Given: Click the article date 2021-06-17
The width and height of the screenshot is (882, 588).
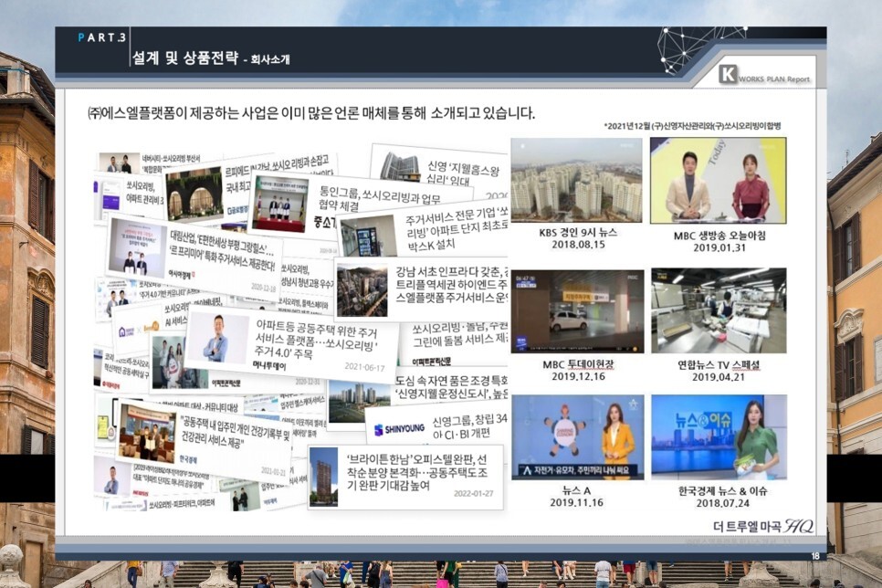Looking at the screenshot, I should click(364, 367).
